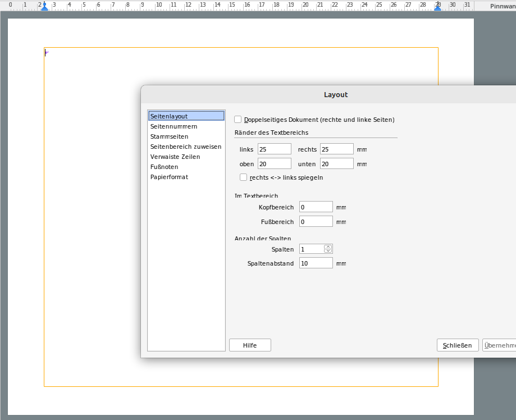This screenshot has width=516, height=420.
Task: Switch to Stammseiten settings
Action: click(169, 136)
